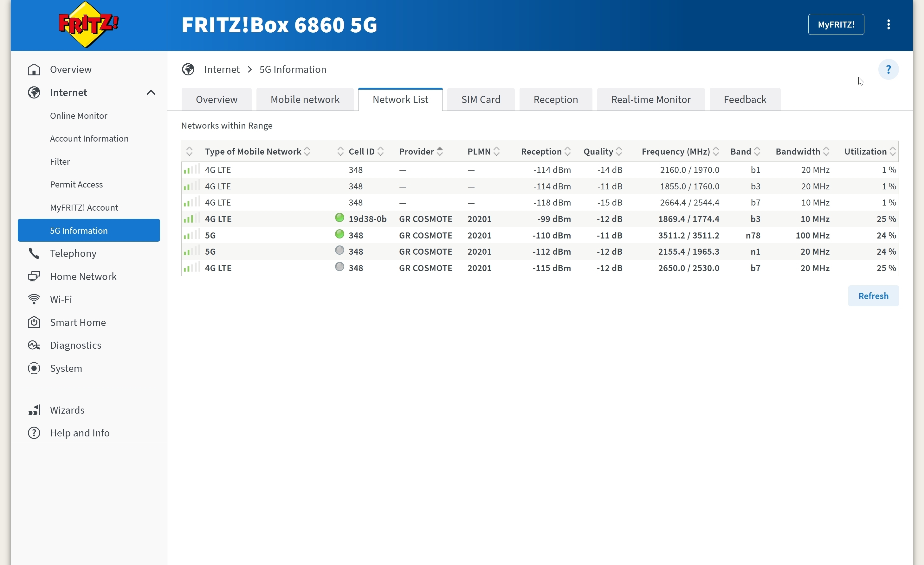The image size is (924, 565).
Task: Click frequency 2650.0 / 2530.0
Action: coord(688,268)
